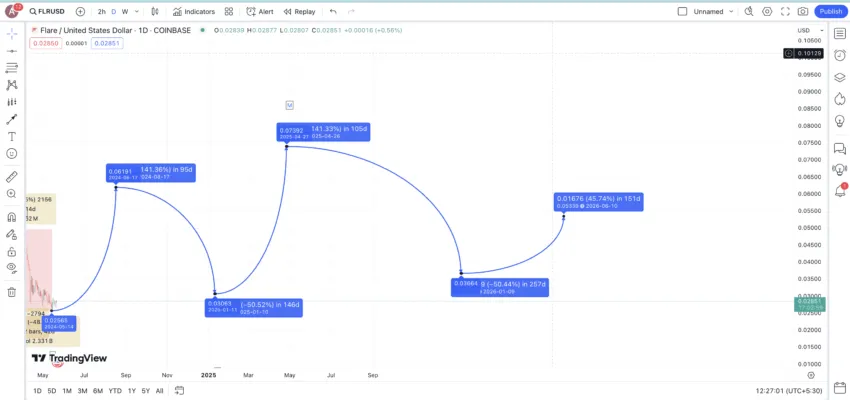
Task: Undo the last action
Action: [333, 11]
